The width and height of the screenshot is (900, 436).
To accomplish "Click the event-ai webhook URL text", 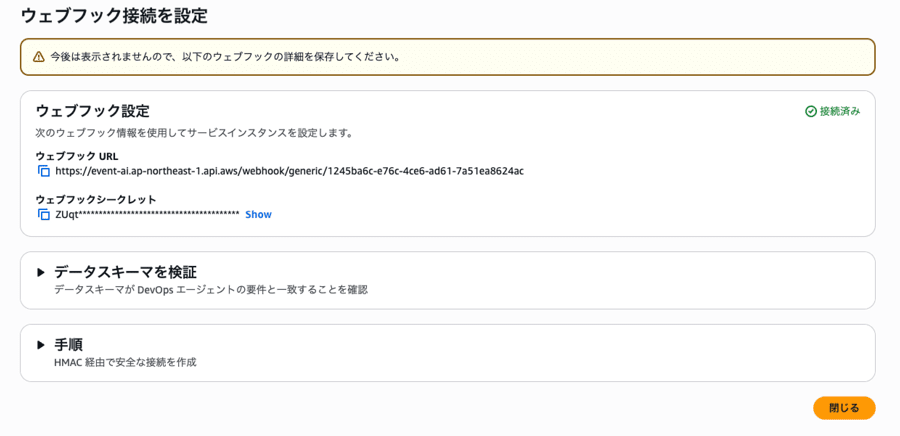I will tap(289, 171).
